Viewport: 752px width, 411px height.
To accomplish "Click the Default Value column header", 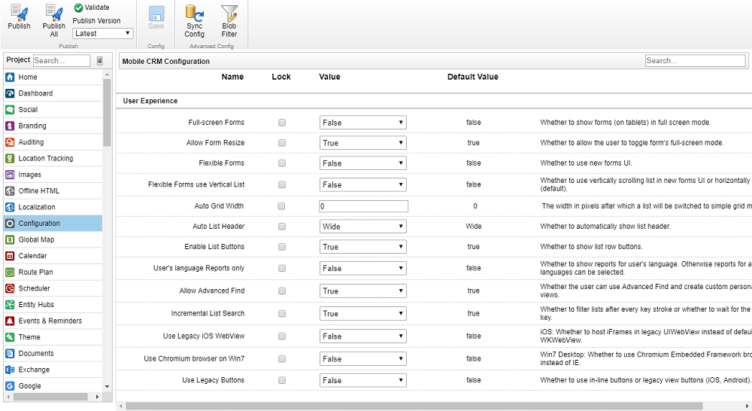I will click(473, 77).
